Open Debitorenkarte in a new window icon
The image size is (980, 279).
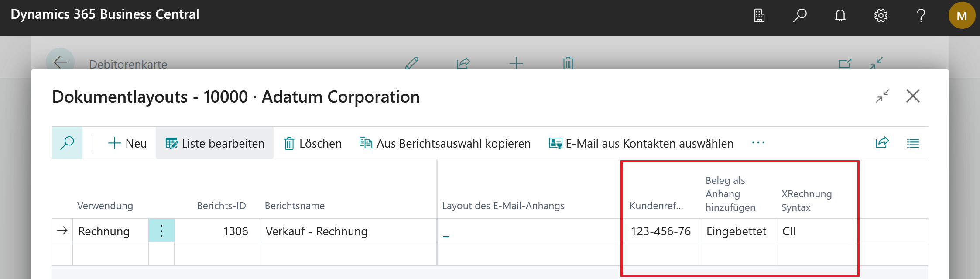pos(845,63)
